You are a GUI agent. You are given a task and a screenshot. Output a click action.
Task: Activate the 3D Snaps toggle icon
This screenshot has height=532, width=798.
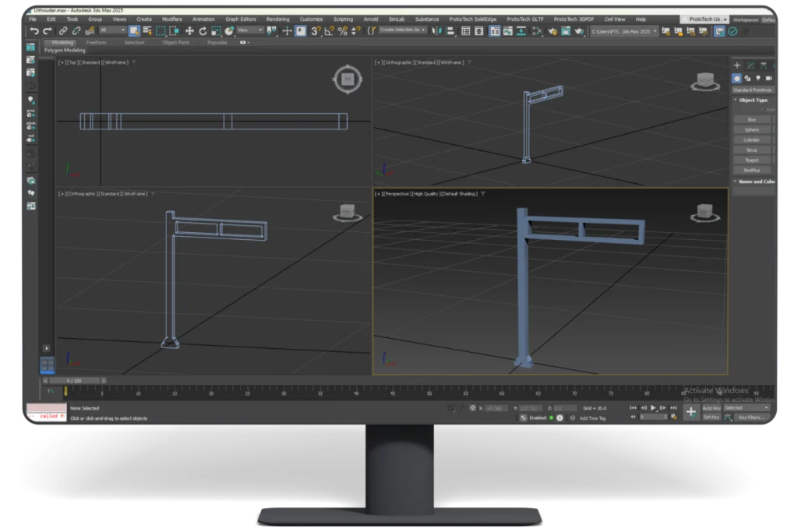click(316, 32)
